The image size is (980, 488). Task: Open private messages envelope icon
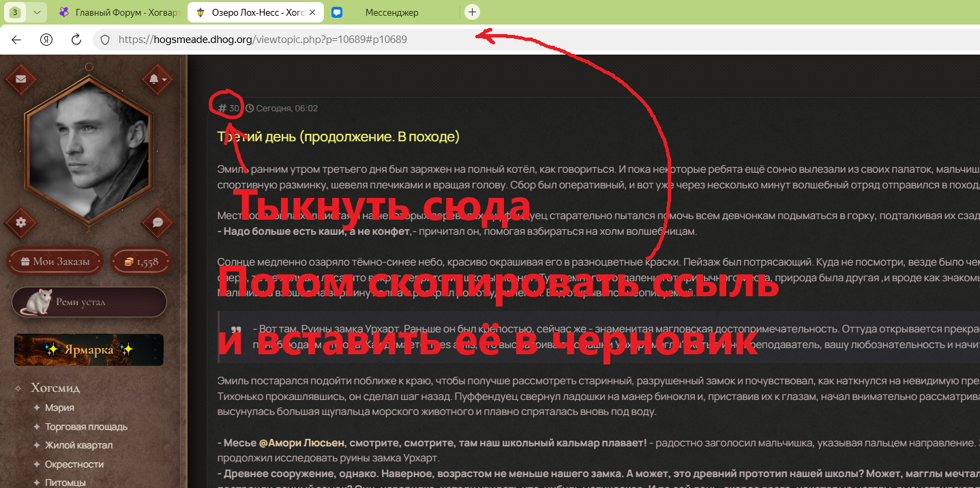[21, 79]
